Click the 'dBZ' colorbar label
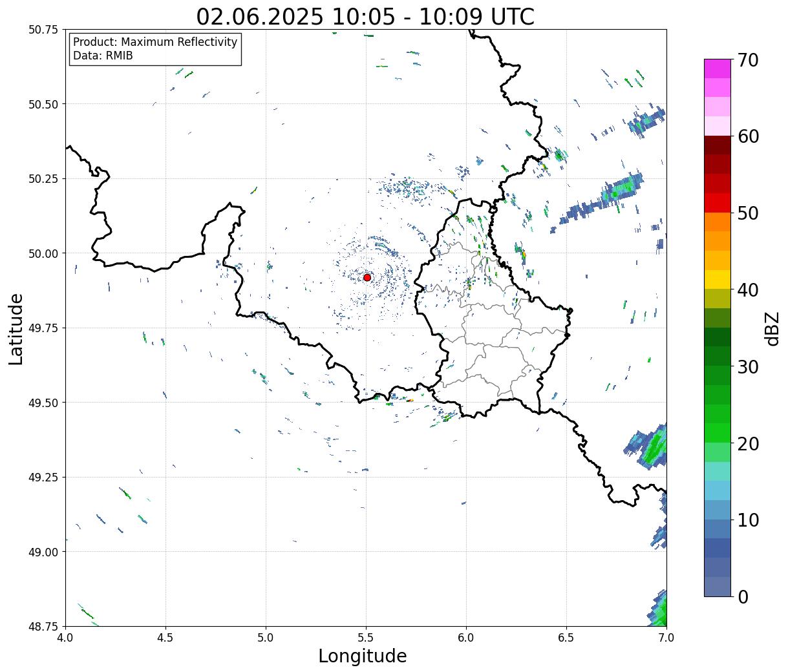788x672 pixels. pos(772,328)
